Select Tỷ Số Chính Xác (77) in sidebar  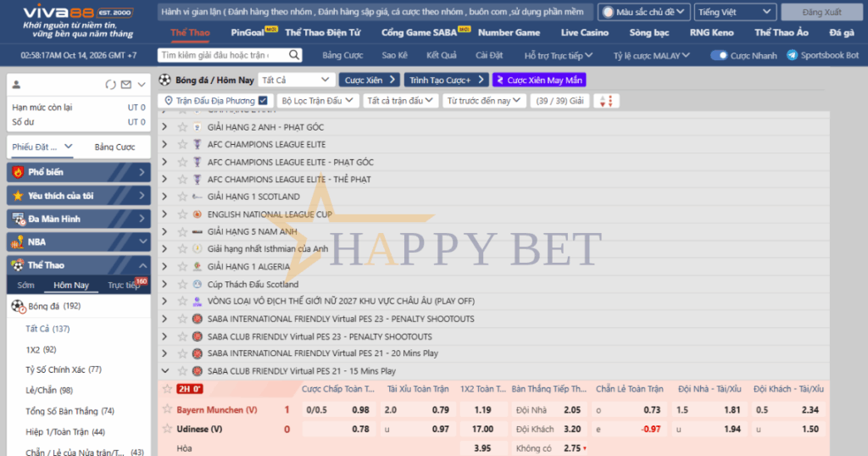[64, 370]
